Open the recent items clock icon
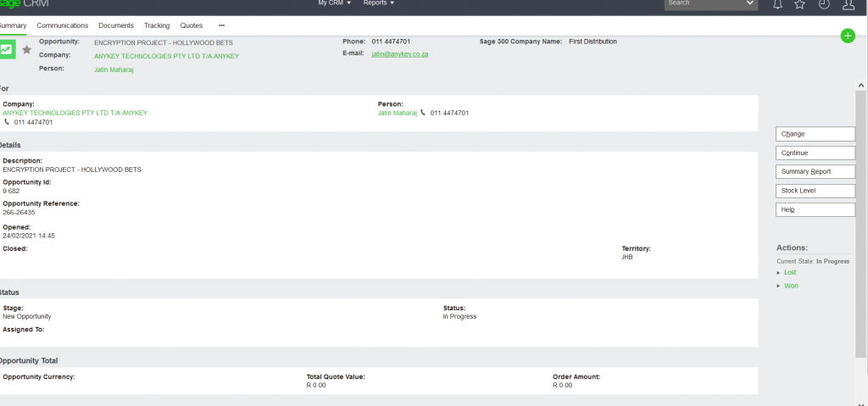 point(823,5)
